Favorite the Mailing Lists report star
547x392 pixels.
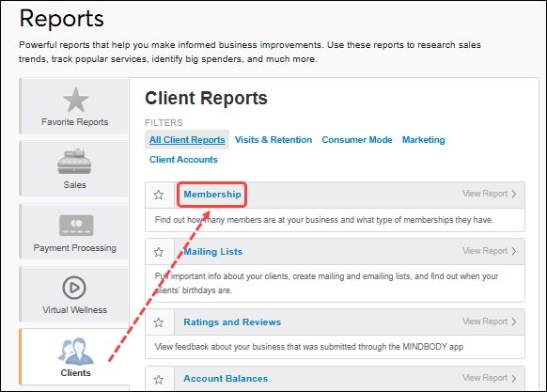coord(159,252)
